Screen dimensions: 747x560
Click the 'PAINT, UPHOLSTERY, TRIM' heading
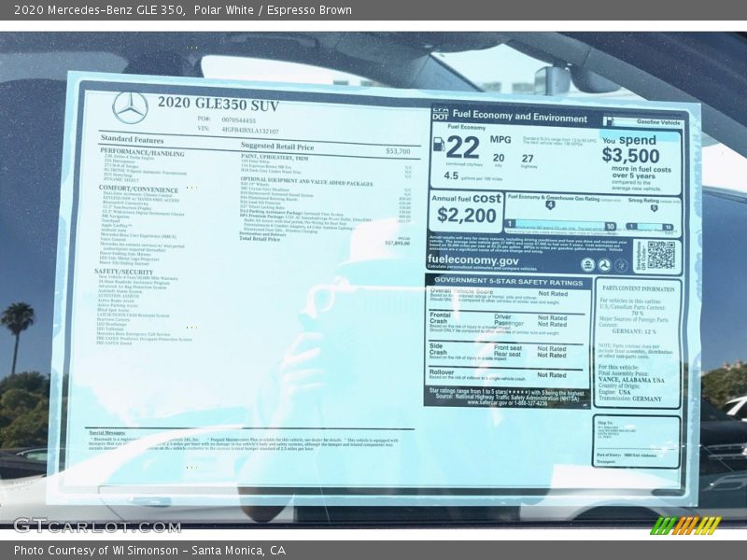pyautogui.click(x=275, y=157)
